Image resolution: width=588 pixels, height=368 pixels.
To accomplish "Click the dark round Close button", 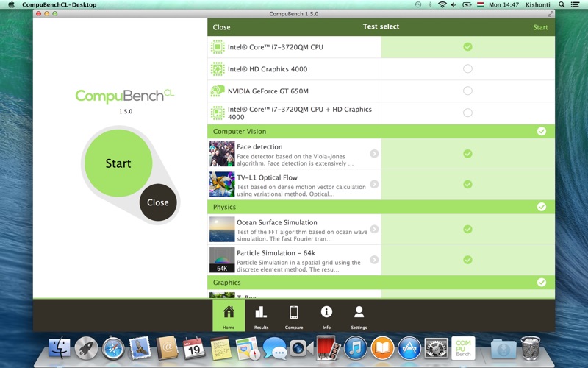I will [158, 202].
